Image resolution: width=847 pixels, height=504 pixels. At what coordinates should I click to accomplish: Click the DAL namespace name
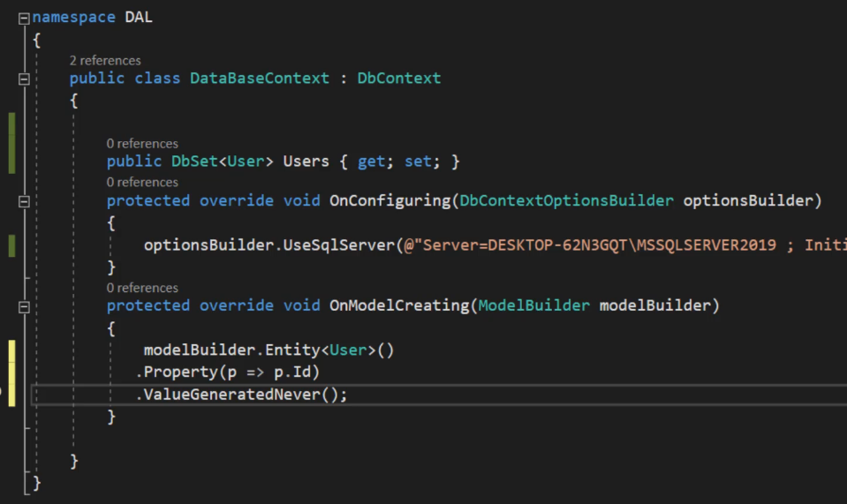[x=139, y=18]
